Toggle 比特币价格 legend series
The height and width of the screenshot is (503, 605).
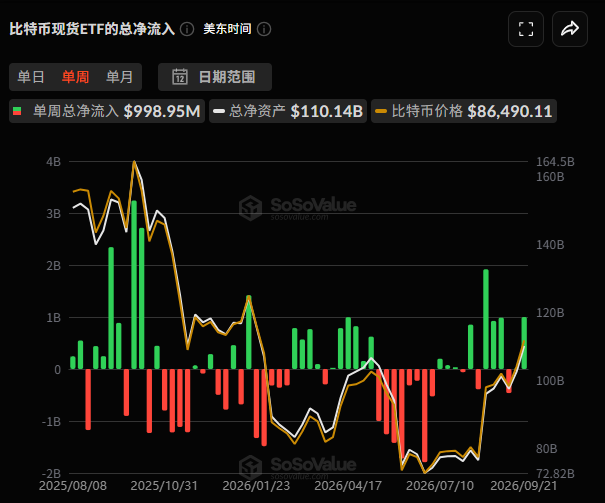click(x=464, y=111)
